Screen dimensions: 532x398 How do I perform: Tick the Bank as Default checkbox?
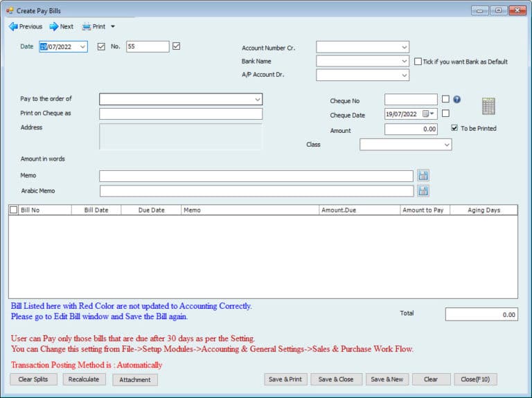(418, 62)
